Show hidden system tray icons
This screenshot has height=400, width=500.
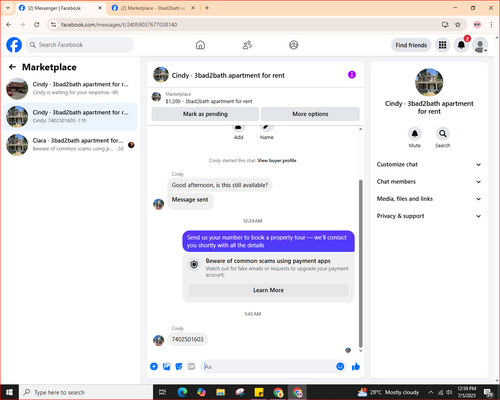[x=431, y=392]
